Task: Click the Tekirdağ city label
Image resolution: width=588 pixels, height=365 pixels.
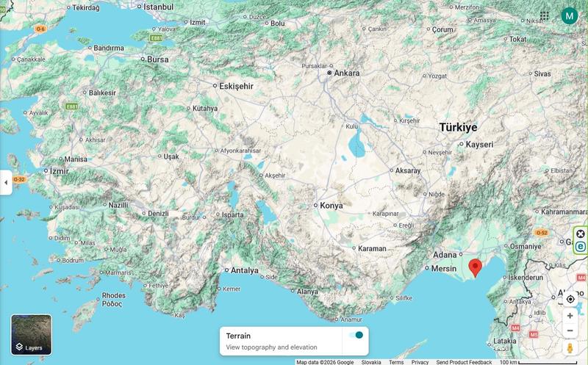Action: [86, 7]
